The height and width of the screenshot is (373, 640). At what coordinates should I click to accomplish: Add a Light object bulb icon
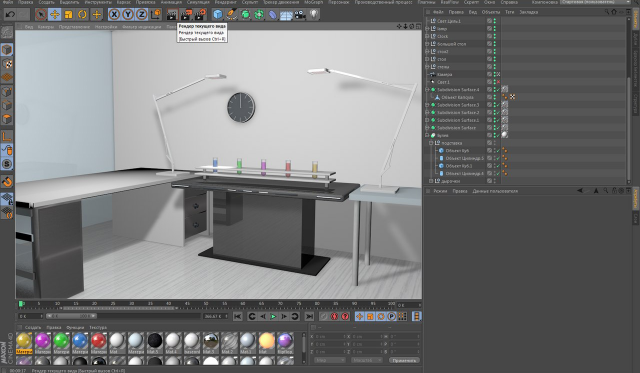(313, 15)
